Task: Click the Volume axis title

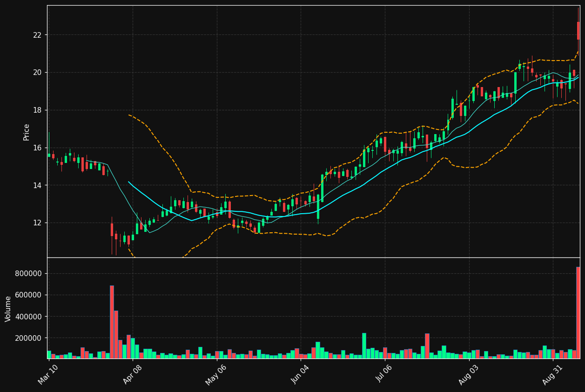Action: click(8, 309)
